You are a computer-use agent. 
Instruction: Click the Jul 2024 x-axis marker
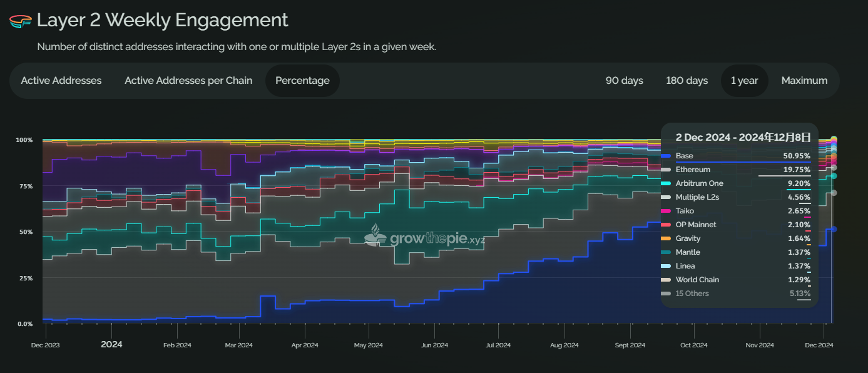point(498,345)
